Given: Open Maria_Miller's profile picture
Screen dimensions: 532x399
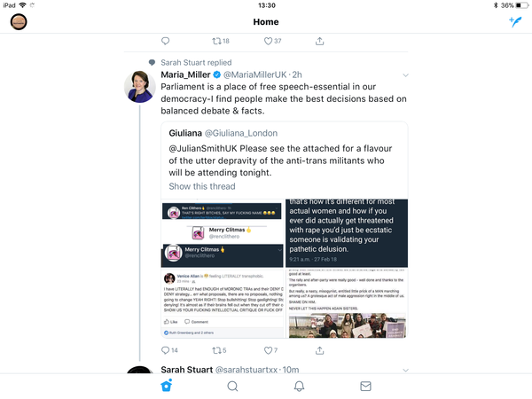Looking at the screenshot, I should click(140, 87).
